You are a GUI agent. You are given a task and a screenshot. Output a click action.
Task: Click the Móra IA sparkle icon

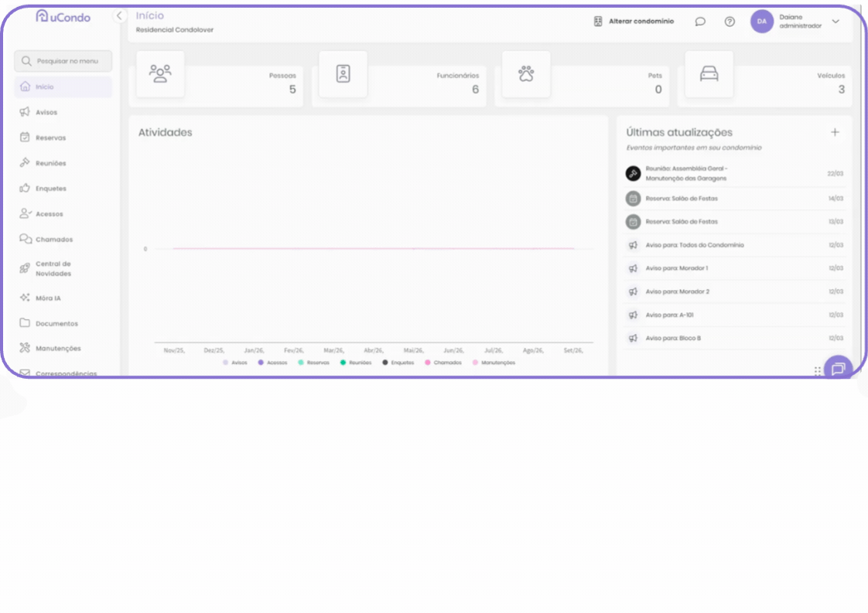tap(25, 298)
